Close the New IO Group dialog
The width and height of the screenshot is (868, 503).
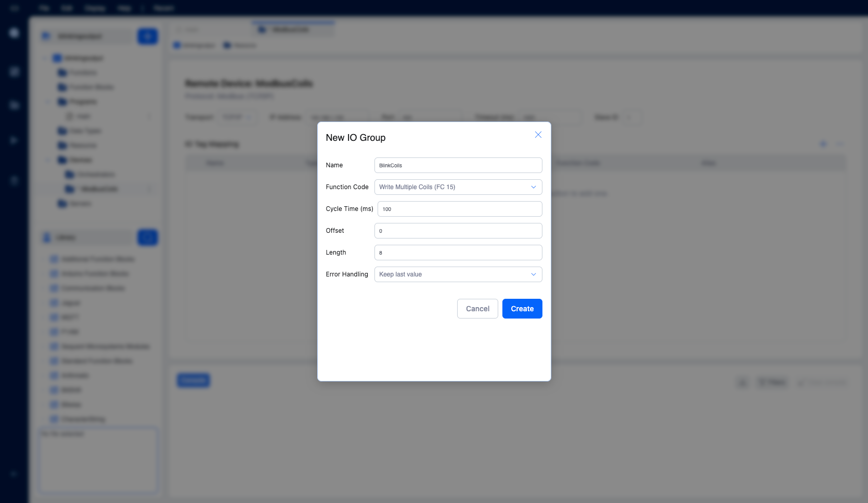click(538, 135)
